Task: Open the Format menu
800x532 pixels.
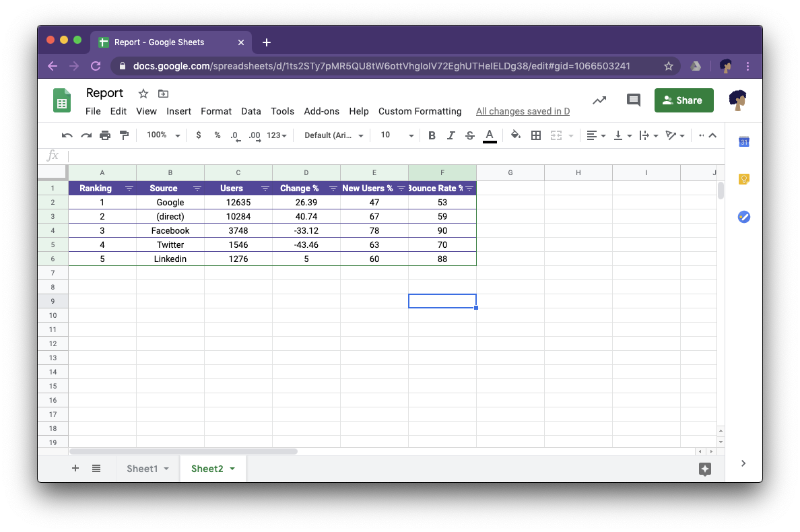Action: pyautogui.click(x=215, y=111)
